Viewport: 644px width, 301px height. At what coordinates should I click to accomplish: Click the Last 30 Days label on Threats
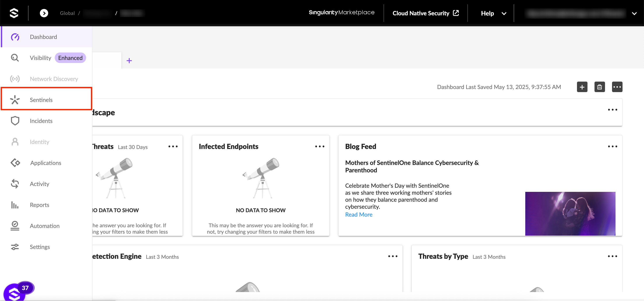[x=133, y=147]
